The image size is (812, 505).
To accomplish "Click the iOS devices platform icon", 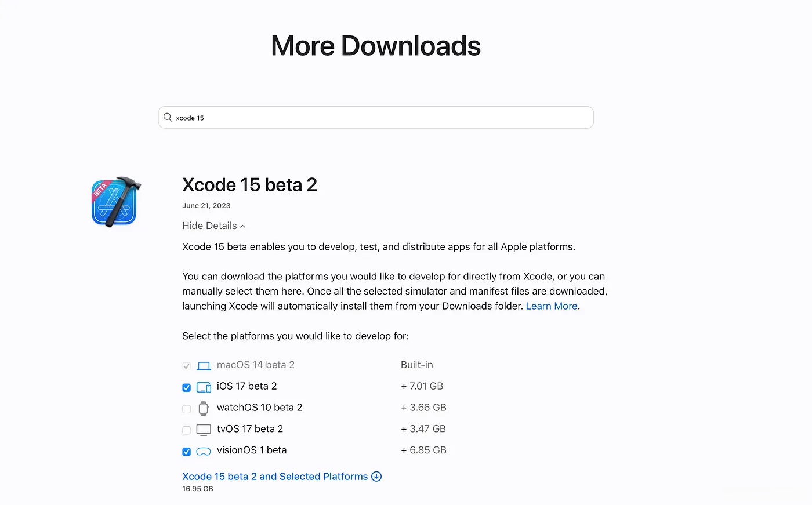I will pyautogui.click(x=204, y=387).
